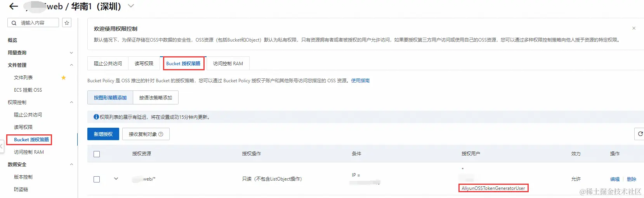Screen dimensions: 644x198
Task: Select 按语法策略添加 mode
Action: pyautogui.click(x=156, y=97)
